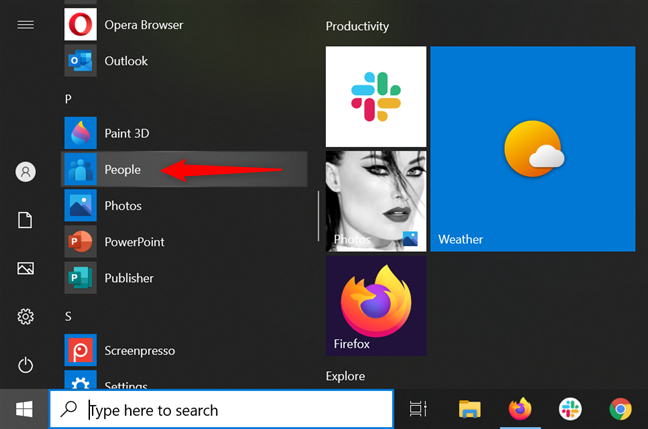This screenshot has width=648, height=429.
Task: Launch the People app
Action: coord(184,169)
